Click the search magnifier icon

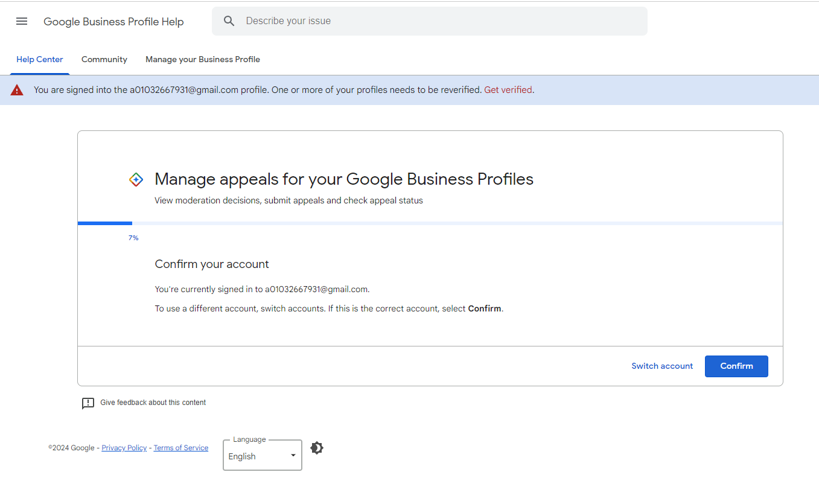pyautogui.click(x=229, y=21)
